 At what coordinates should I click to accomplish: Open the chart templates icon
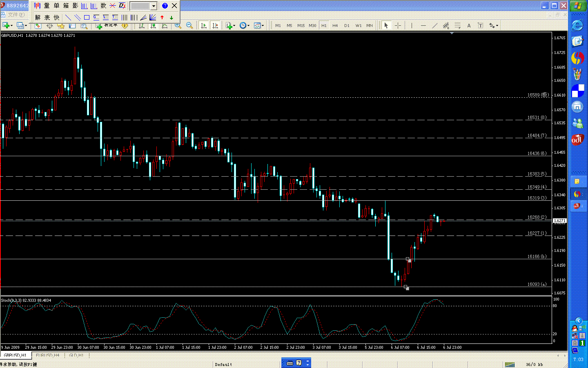257,25
